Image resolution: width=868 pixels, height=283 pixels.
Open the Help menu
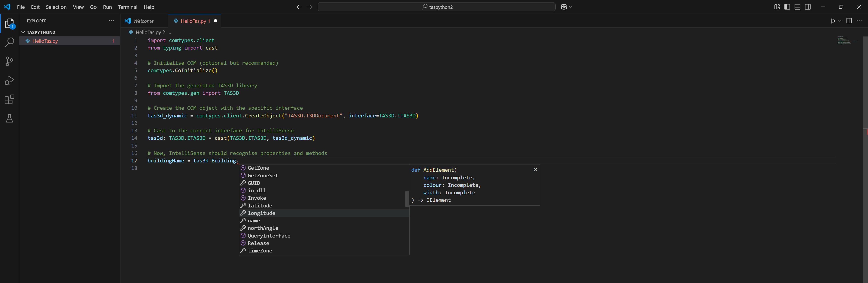149,7
